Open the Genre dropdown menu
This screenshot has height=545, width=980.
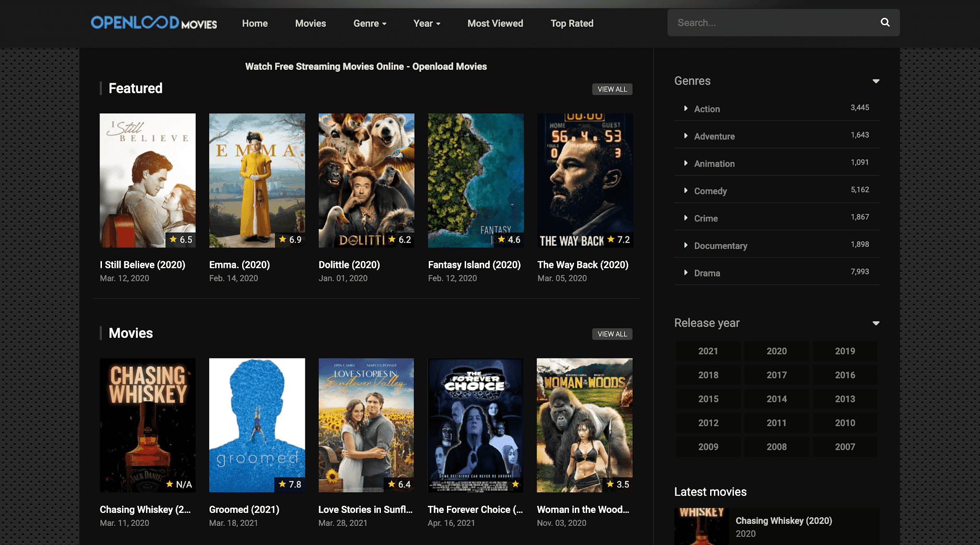369,23
